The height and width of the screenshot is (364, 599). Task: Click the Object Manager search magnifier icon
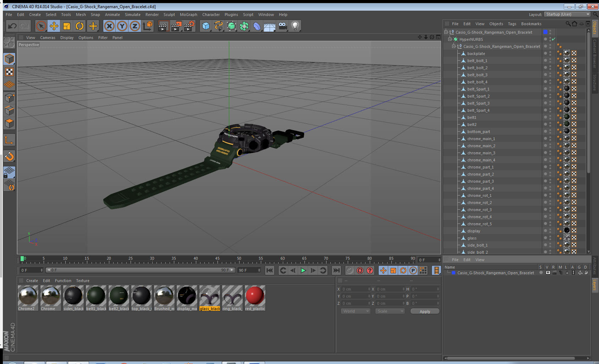(568, 24)
